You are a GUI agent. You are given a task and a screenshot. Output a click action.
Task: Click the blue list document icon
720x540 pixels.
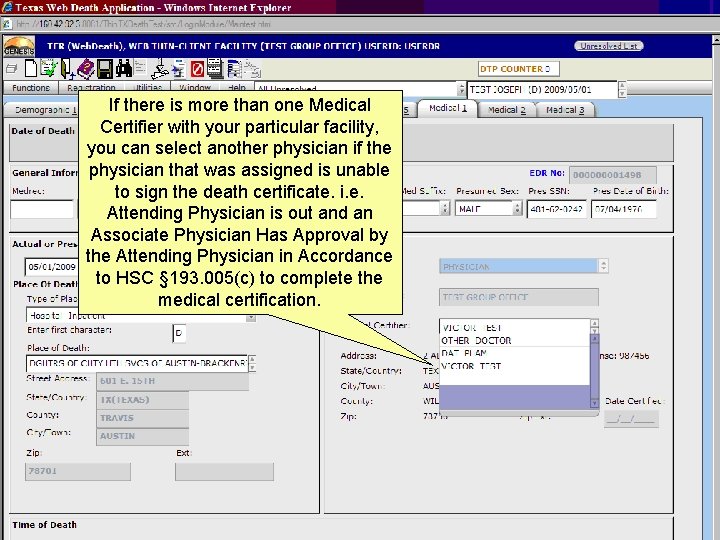coord(234,69)
